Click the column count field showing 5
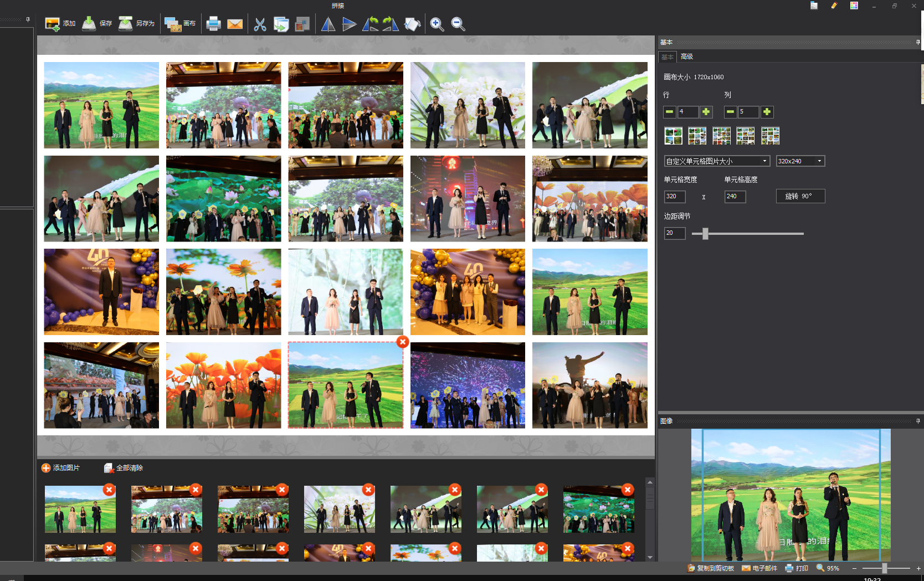The height and width of the screenshot is (581, 924). pos(749,112)
